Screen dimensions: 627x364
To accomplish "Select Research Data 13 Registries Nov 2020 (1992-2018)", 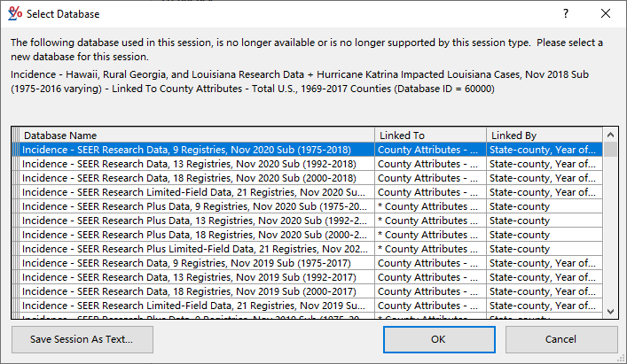I will tap(193, 164).
